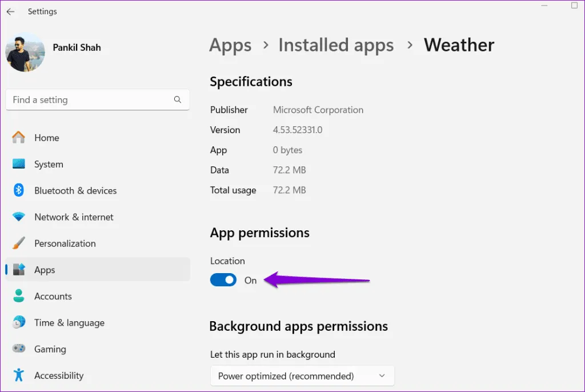Open the Power optimized background dropdown
The width and height of the screenshot is (585, 392).
pyautogui.click(x=302, y=376)
